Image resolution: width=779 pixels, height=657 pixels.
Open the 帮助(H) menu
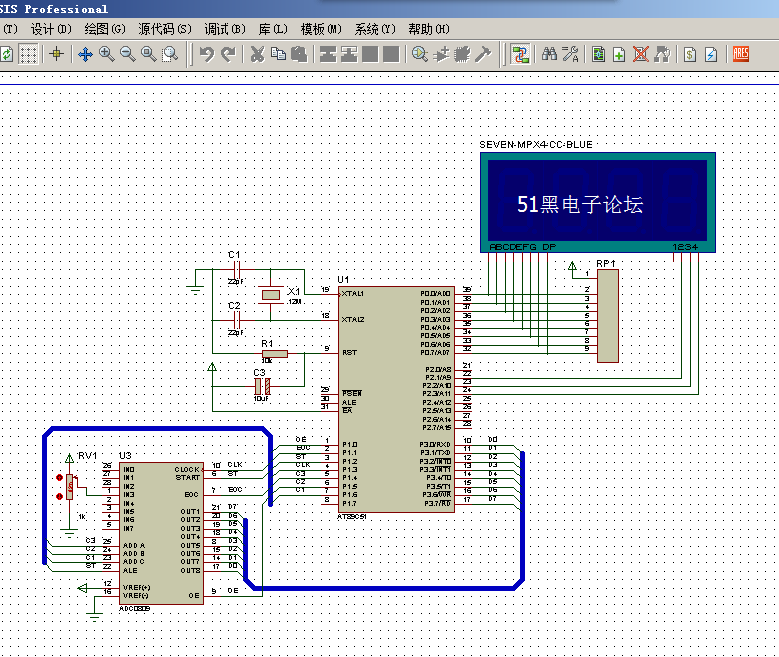[x=429, y=29]
